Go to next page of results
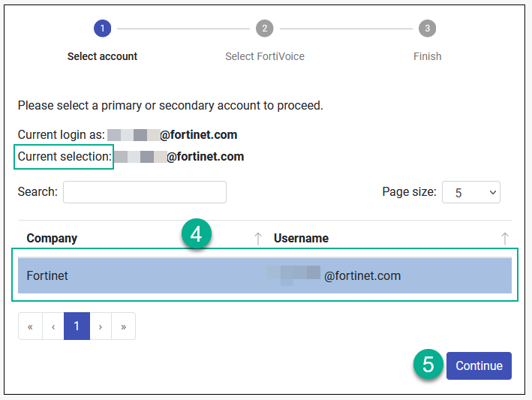 pyautogui.click(x=101, y=326)
